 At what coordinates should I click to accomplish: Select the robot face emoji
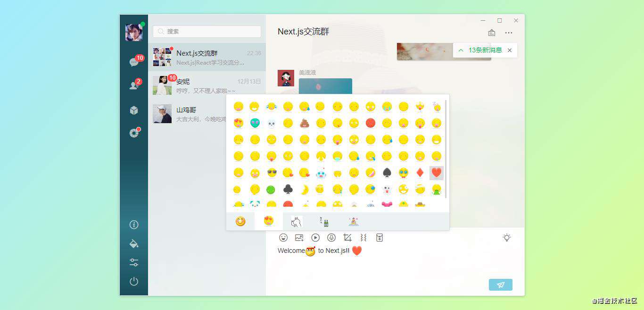pyautogui.click(x=321, y=173)
